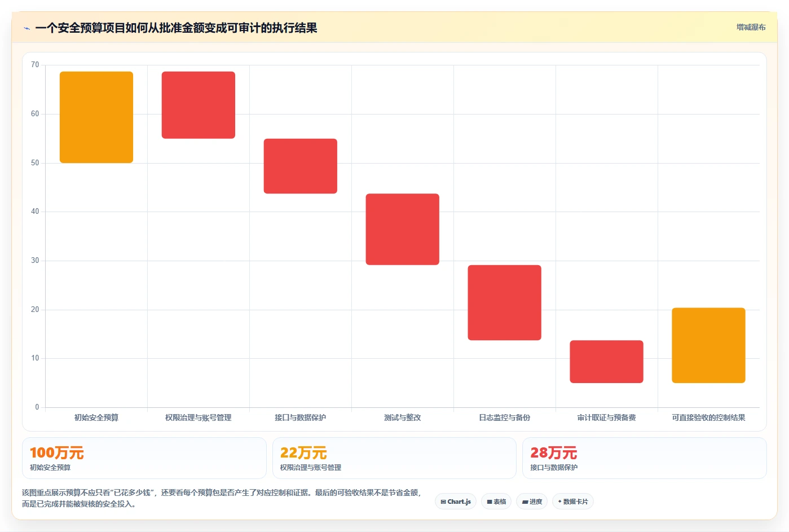Click the y-axis value 60
Viewport: 789px width, 532px height.
click(35, 114)
